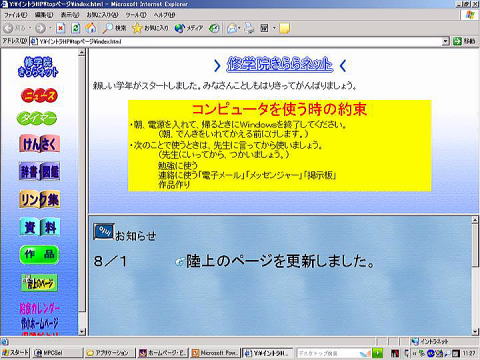Image resolution: width=480 pixels, height=360 pixels.
Task: Open the ヘルプ (Help) menu
Action: 164,15
